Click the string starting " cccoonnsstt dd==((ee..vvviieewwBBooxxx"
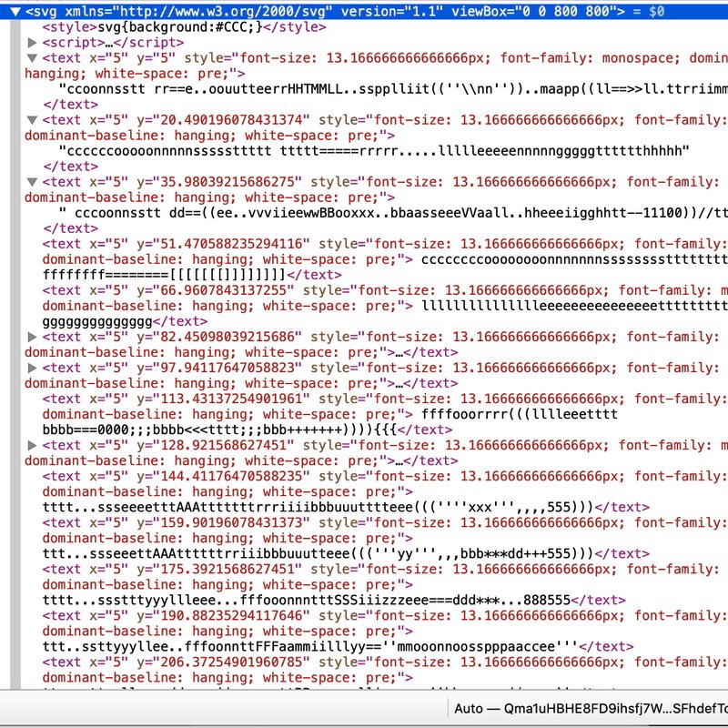This screenshot has height=728, width=728. (393, 213)
